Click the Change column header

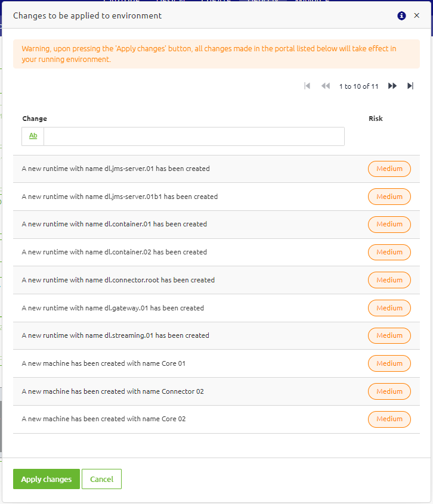pyautogui.click(x=35, y=119)
